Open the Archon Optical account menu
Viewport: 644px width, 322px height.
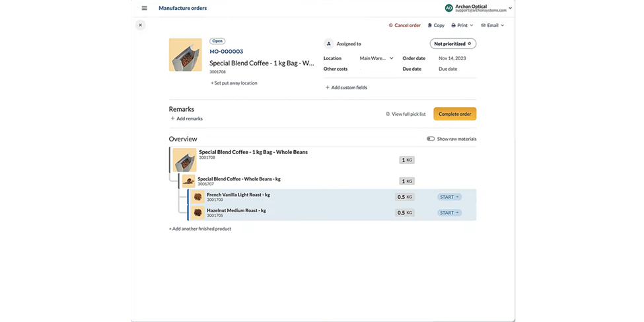pyautogui.click(x=479, y=8)
